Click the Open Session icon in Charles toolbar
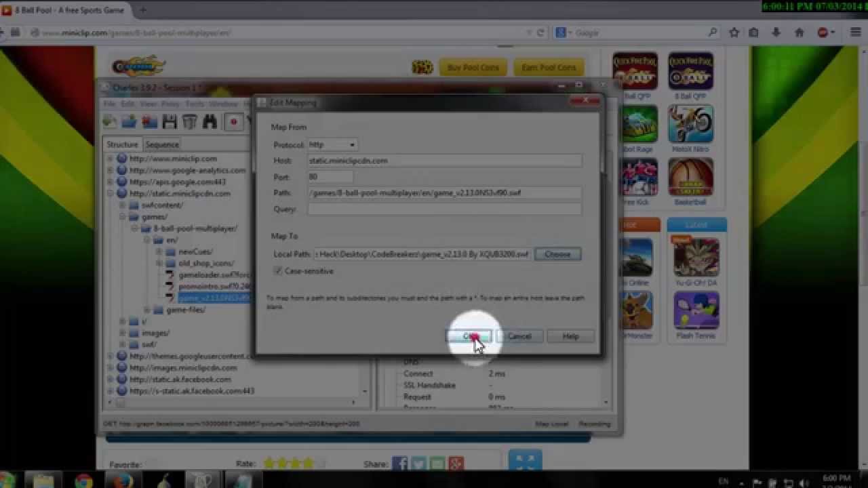The image size is (868, 488). tap(130, 122)
